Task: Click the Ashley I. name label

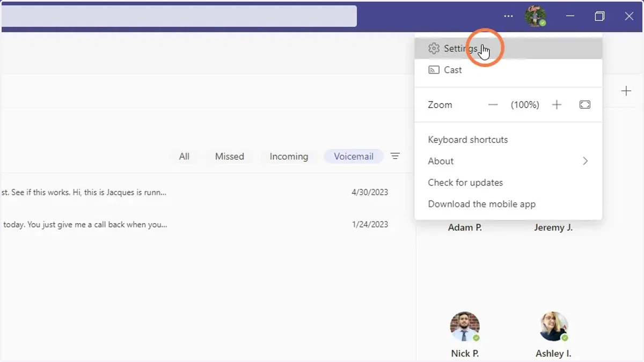Action: coord(553,353)
